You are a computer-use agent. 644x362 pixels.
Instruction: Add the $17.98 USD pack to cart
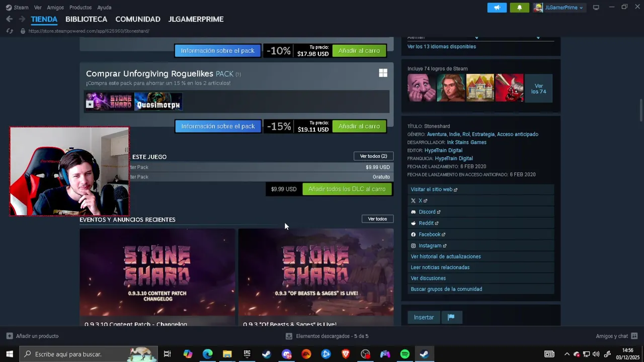click(359, 51)
